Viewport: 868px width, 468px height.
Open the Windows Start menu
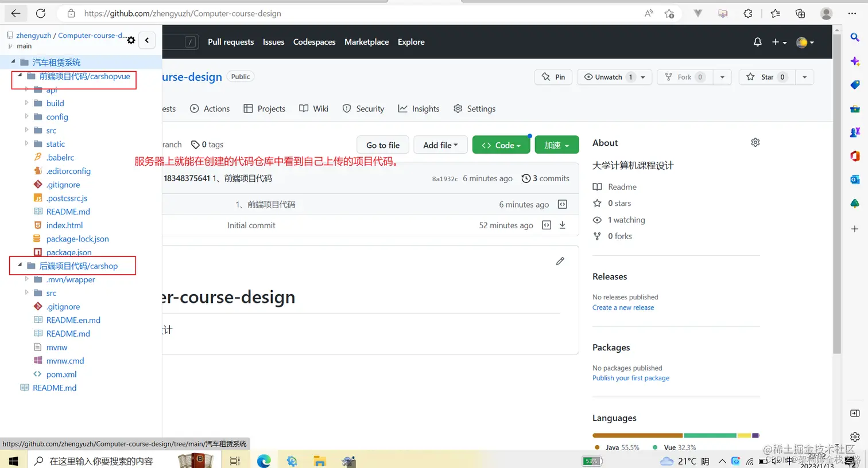[x=14, y=461]
